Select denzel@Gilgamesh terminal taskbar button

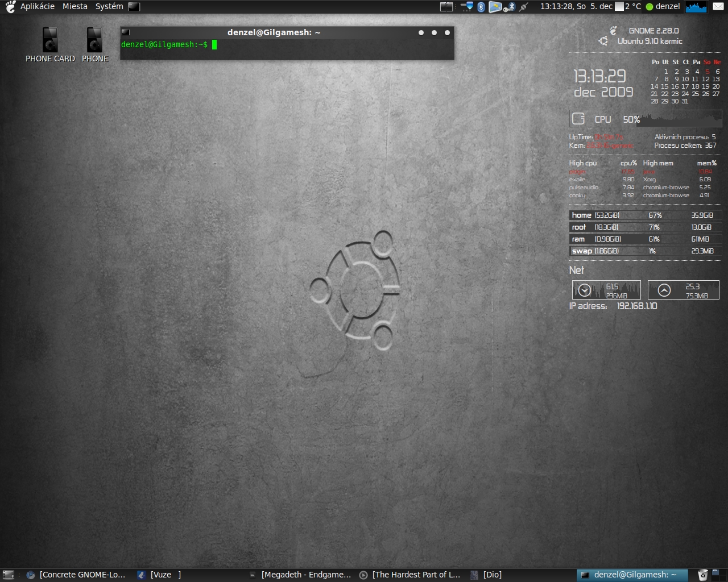[631, 575]
